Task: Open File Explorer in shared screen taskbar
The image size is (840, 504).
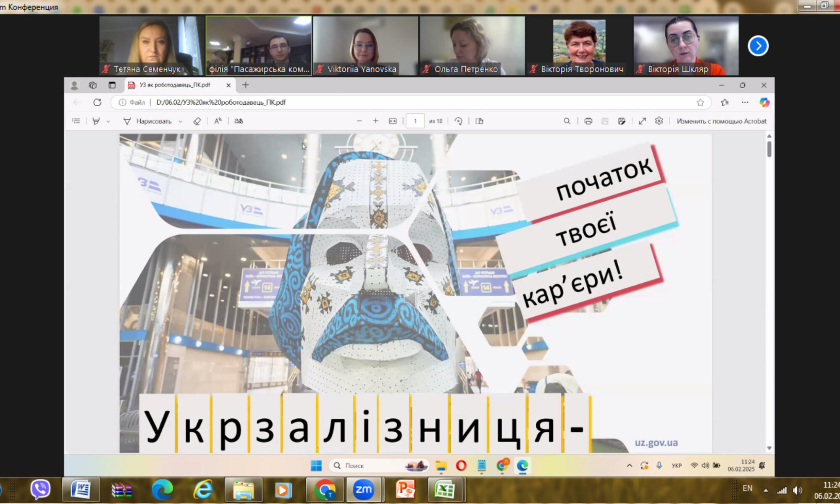Action: (x=441, y=465)
